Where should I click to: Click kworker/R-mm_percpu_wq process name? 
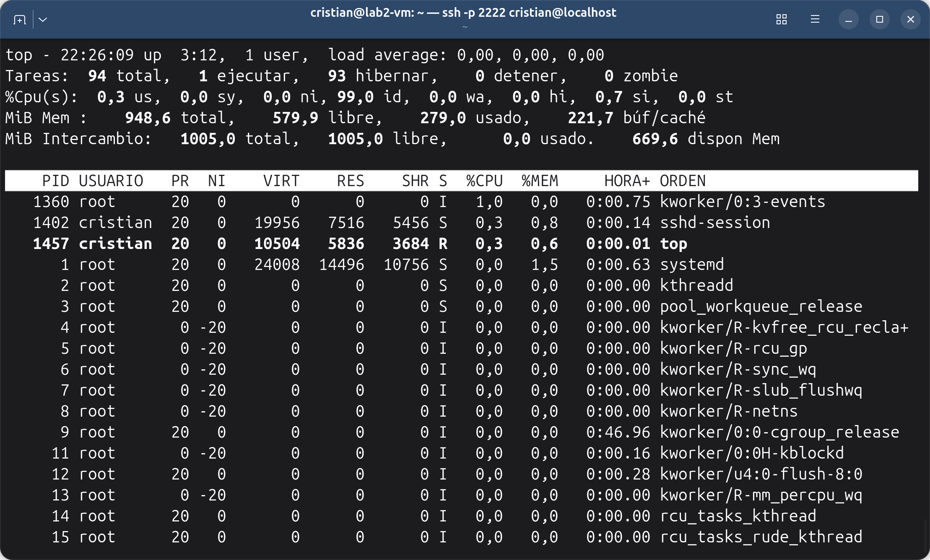coord(761,495)
